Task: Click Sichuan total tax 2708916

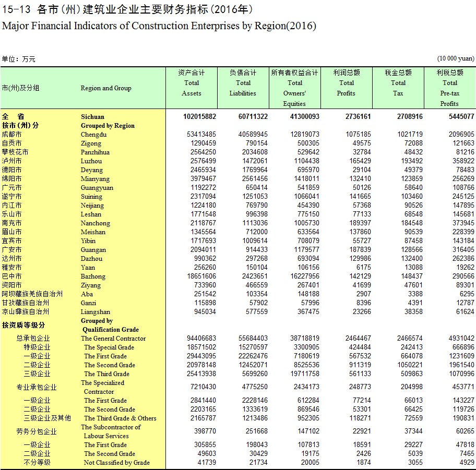Action: click(x=410, y=116)
